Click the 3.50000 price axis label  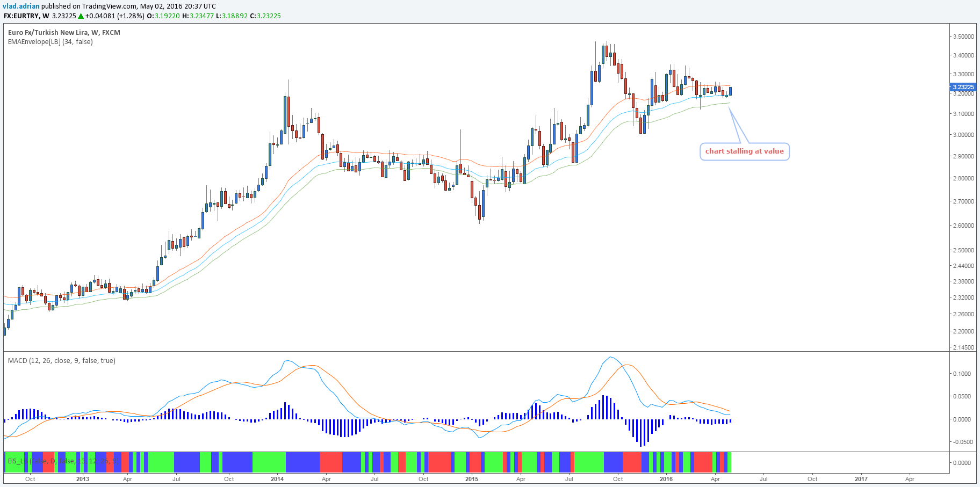click(963, 37)
